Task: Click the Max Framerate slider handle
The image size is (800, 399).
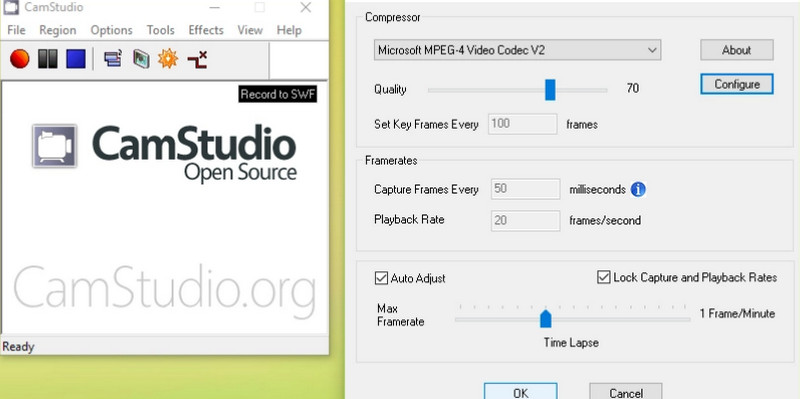Action: (x=546, y=318)
